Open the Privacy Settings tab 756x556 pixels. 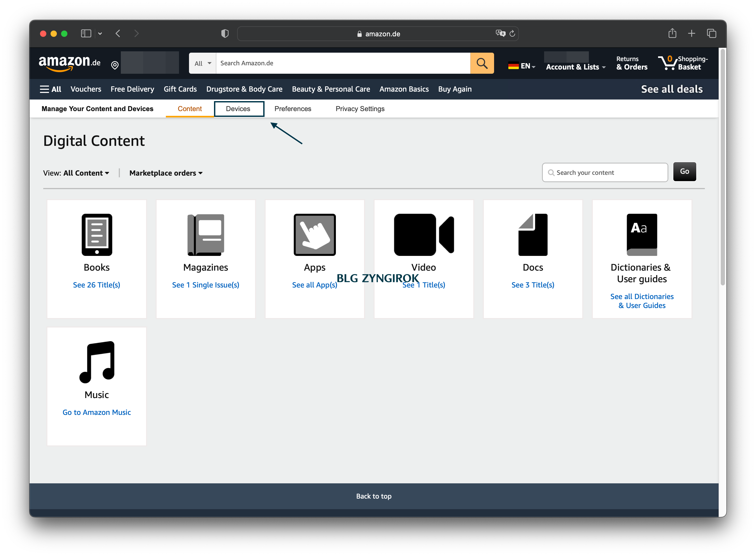pos(360,109)
